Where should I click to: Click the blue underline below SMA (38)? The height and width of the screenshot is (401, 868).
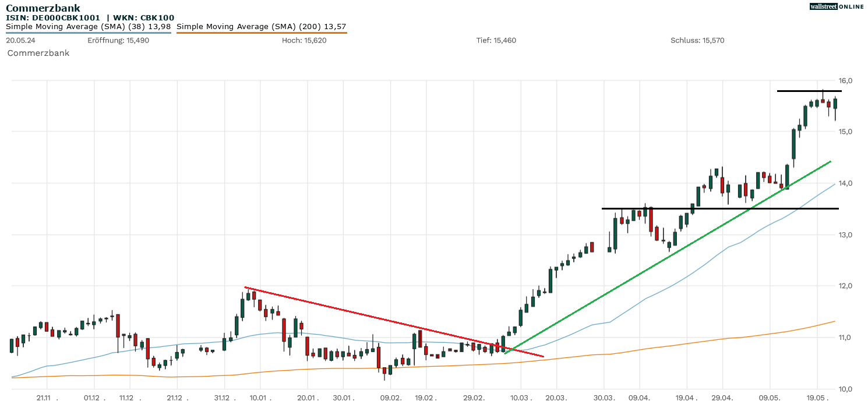click(88, 33)
